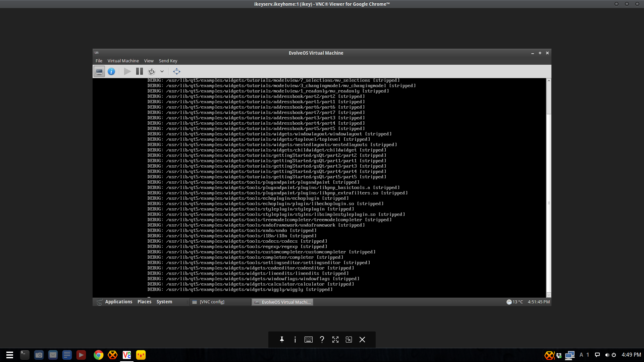
Task: Click keyboard layout indicator A
Action: tap(581, 355)
